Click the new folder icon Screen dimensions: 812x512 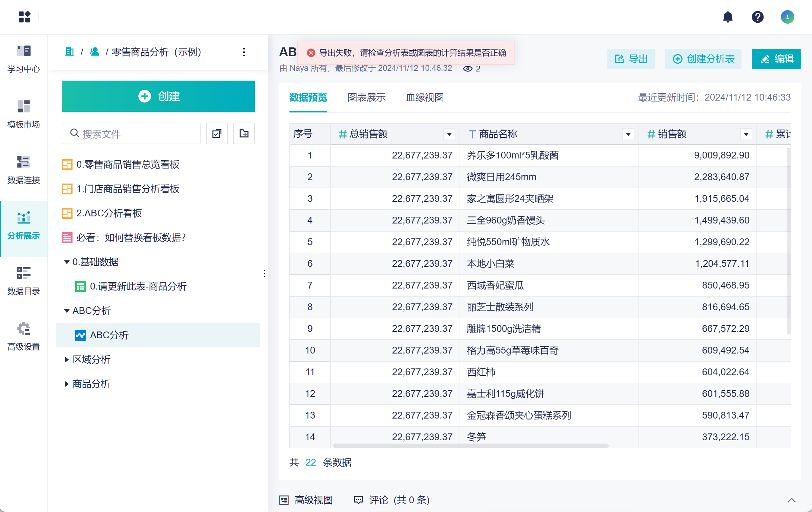pos(244,134)
